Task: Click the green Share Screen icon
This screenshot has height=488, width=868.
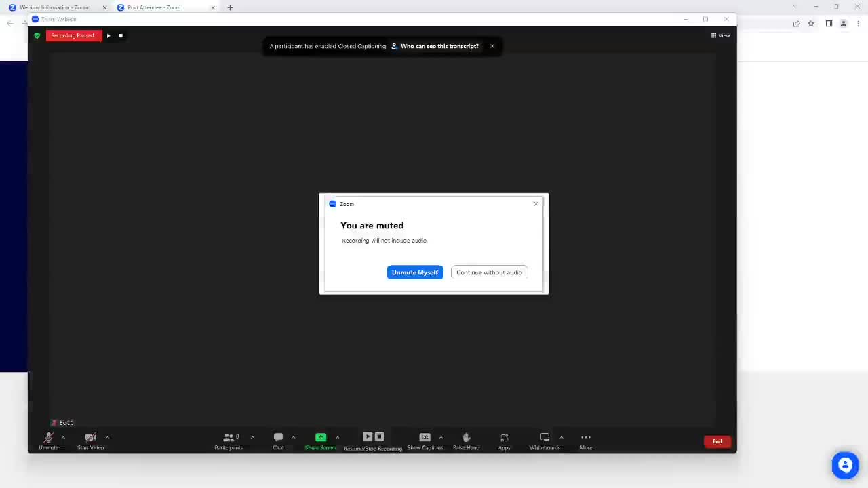Action: (320, 438)
